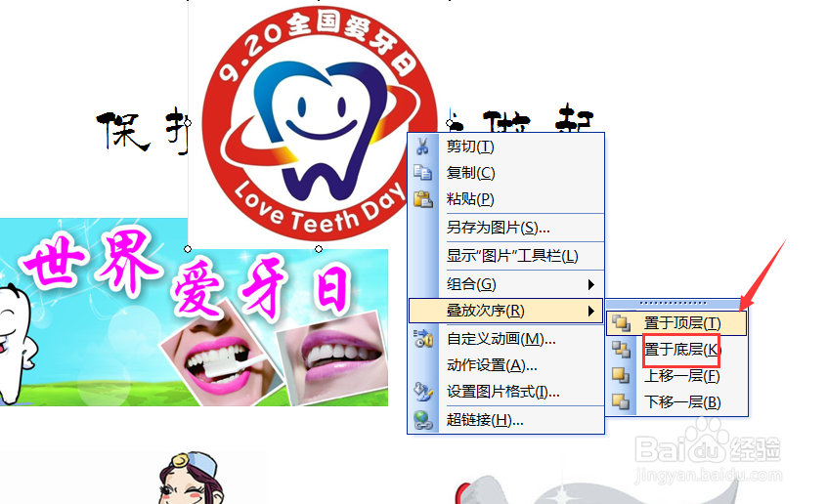The height and width of the screenshot is (504, 827).
Task: Click the Paste clipboard icon
Action: click(x=423, y=199)
